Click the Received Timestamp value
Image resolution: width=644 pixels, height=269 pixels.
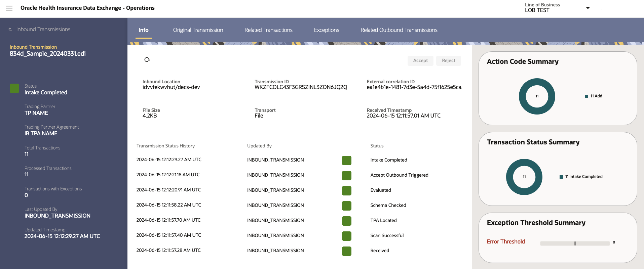tap(404, 116)
